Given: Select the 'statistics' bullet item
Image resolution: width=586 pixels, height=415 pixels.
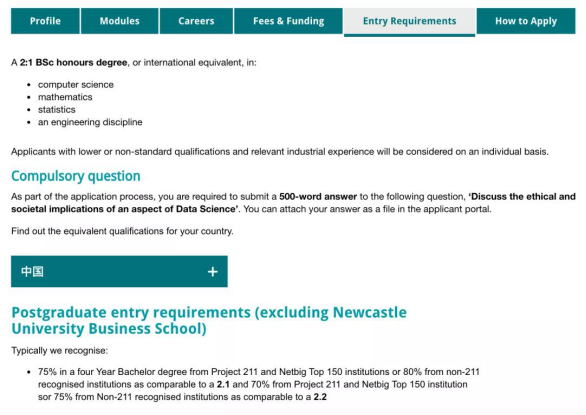Looking at the screenshot, I should [x=56, y=110].
